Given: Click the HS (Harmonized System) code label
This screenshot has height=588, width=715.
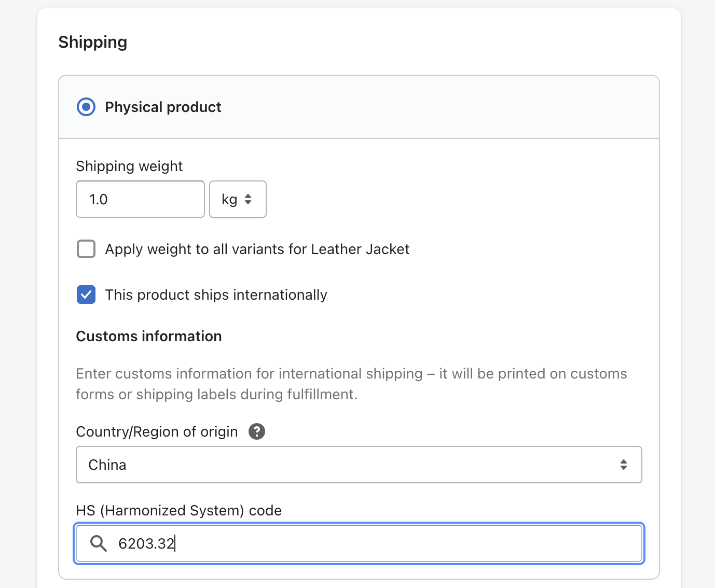Looking at the screenshot, I should tap(179, 510).
